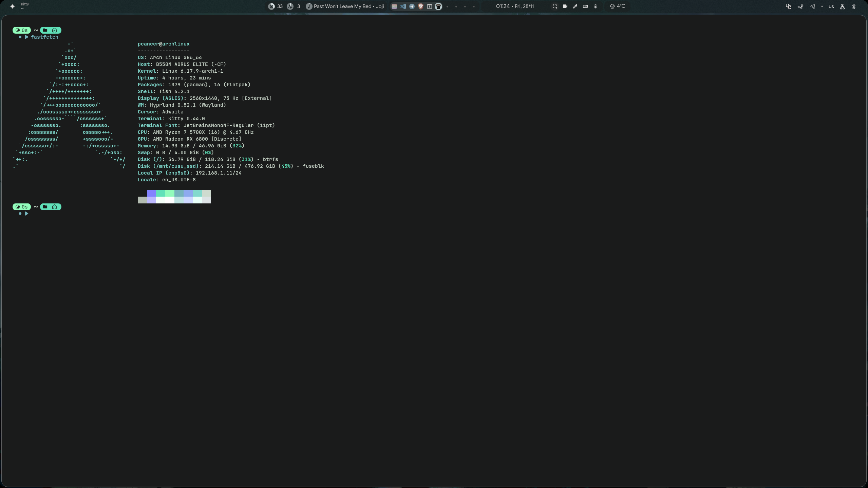Toggle the on-screen keyboard icon

click(585, 6)
